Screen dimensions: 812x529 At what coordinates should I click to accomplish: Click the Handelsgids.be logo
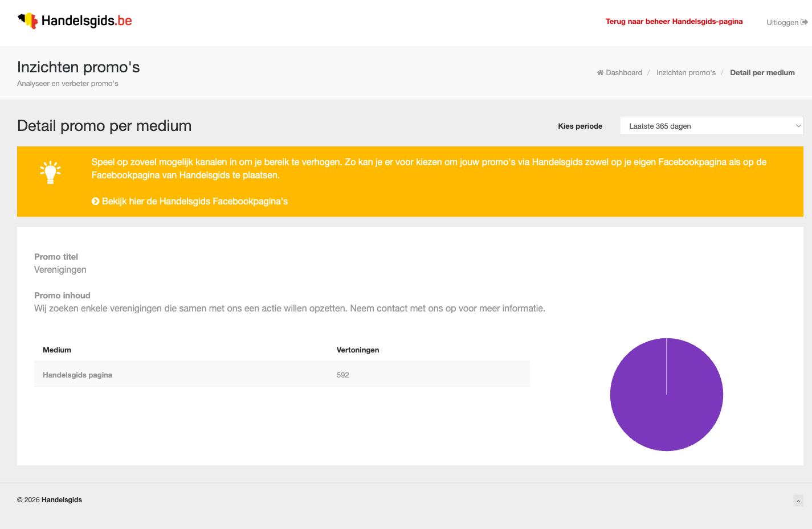[75, 21]
